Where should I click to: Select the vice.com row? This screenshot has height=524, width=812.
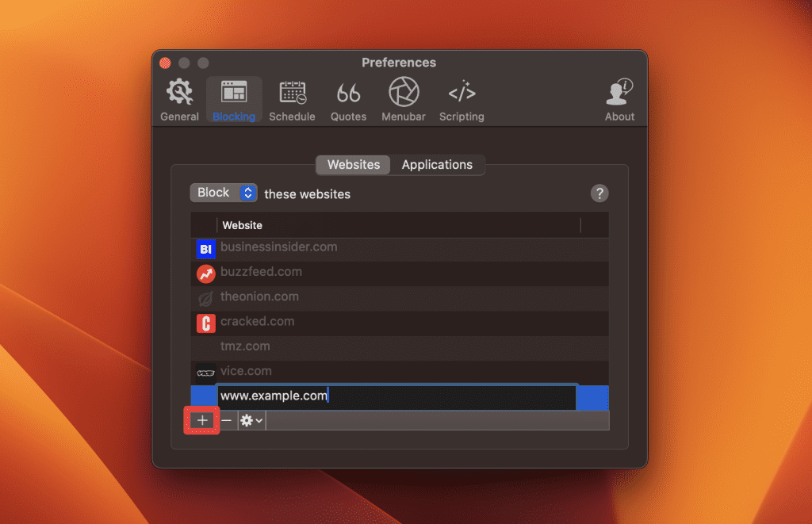point(400,373)
